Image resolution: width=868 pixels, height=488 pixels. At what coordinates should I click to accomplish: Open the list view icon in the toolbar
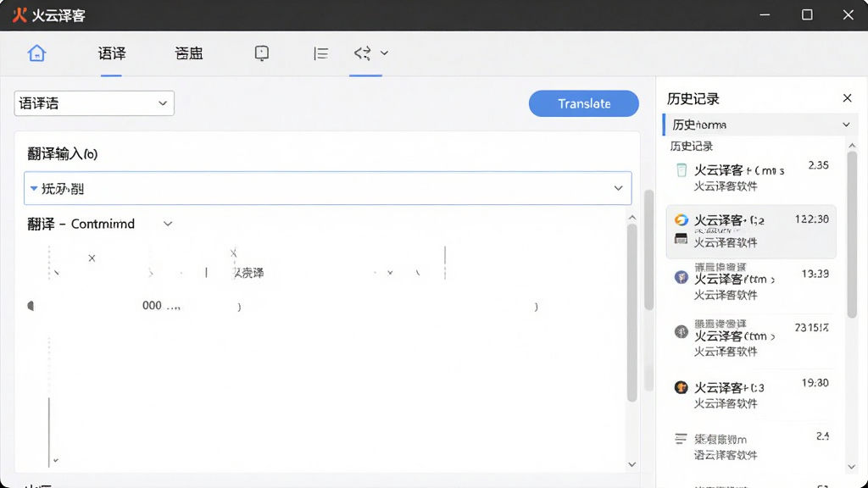321,53
